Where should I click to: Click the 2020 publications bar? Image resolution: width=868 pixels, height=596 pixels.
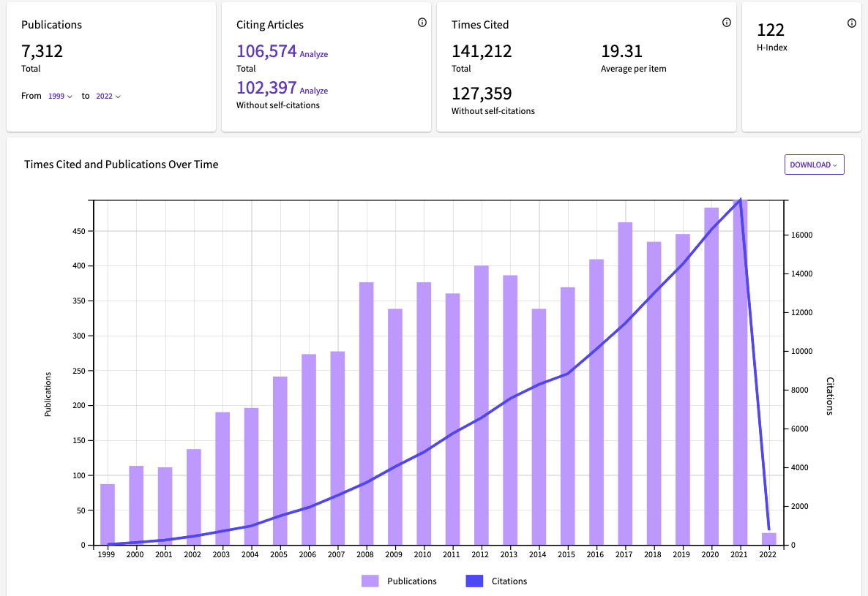point(711,376)
